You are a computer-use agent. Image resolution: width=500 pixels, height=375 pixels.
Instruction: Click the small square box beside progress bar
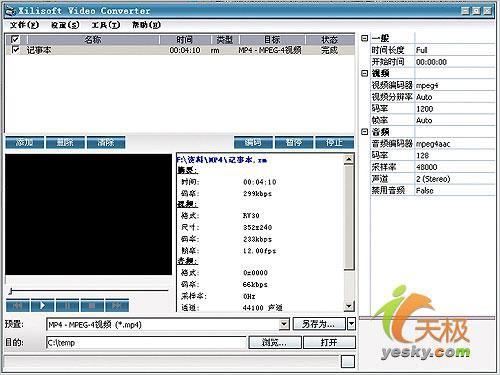(348, 361)
